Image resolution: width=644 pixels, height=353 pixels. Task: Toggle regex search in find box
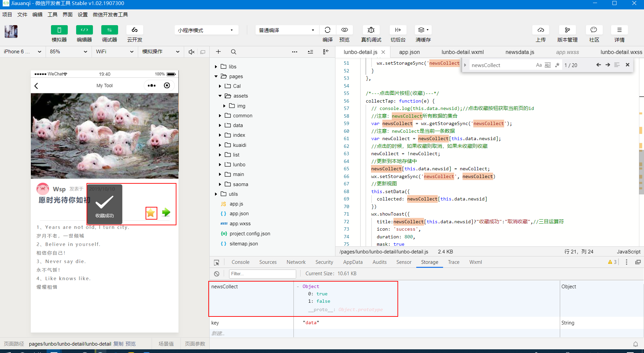[557, 65]
